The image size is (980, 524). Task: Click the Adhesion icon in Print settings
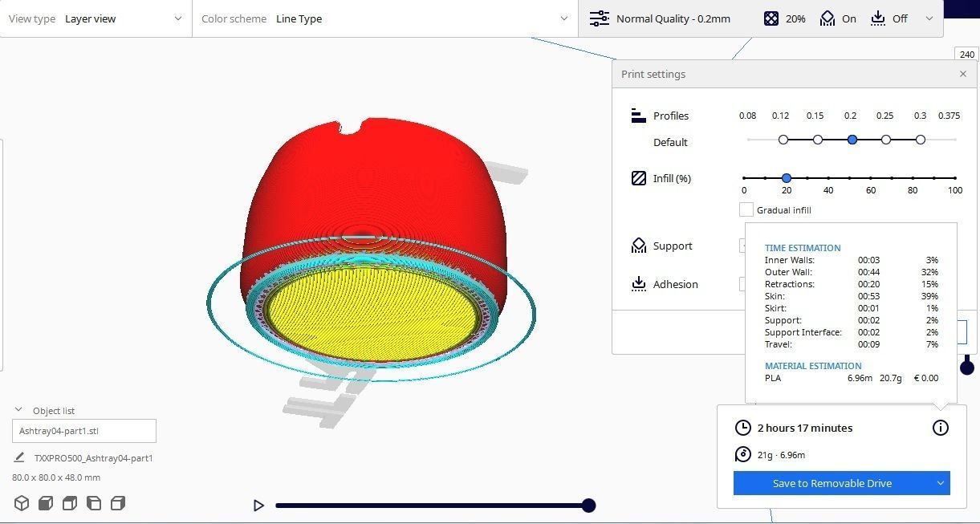pos(639,284)
